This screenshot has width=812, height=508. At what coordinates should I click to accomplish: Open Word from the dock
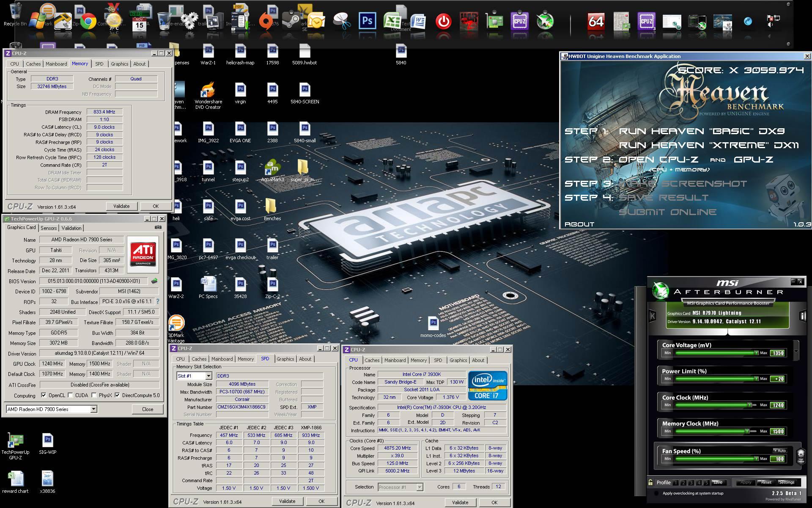pos(418,21)
